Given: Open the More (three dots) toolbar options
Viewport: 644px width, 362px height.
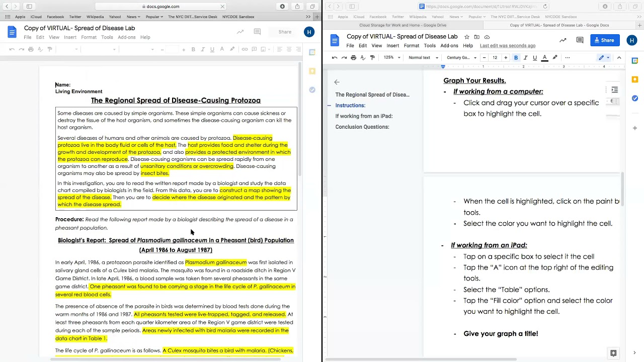Looking at the screenshot, I should (568, 58).
